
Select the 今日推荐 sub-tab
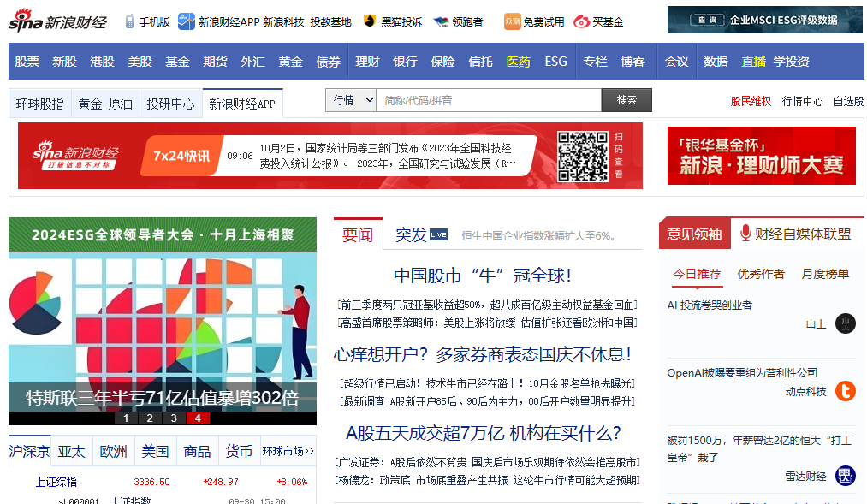697,274
